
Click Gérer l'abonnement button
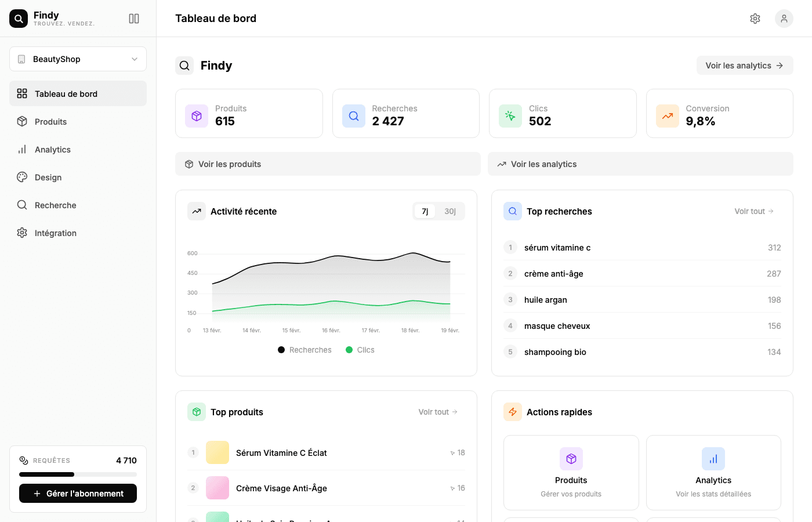click(x=78, y=494)
